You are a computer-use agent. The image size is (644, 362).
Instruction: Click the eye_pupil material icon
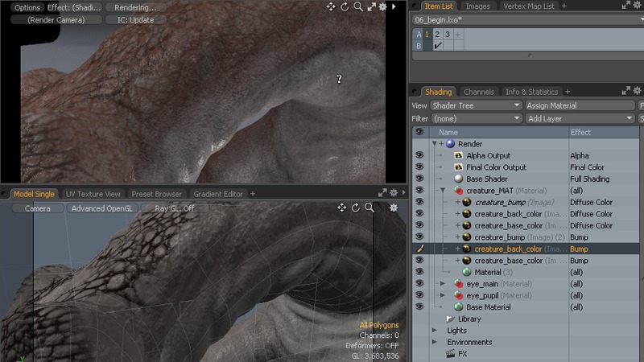click(458, 295)
